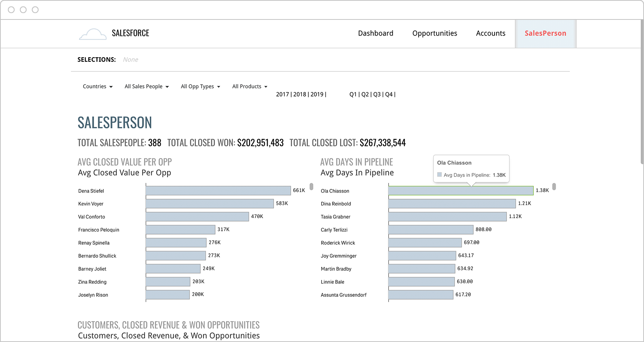The width and height of the screenshot is (644, 342).
Task: Expand the Countries dropdown
Action: tap(98, 86)
